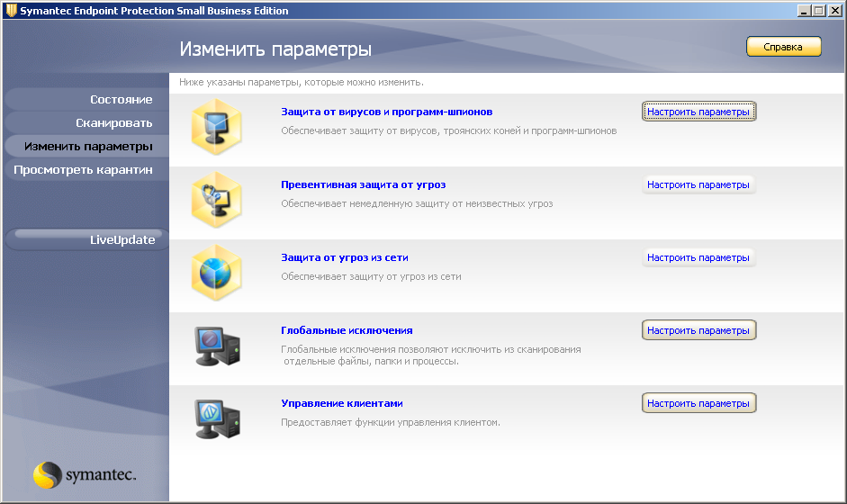Click the network threat protection globe icon

pyautogui.click(x=216, y=273)
